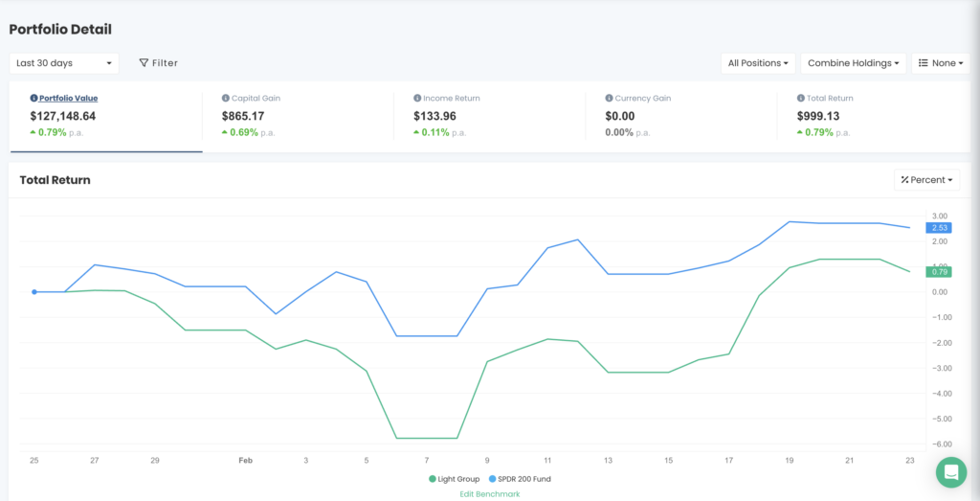
Task: Select the Portfolio Value metric tab
Action: (68, 99)
